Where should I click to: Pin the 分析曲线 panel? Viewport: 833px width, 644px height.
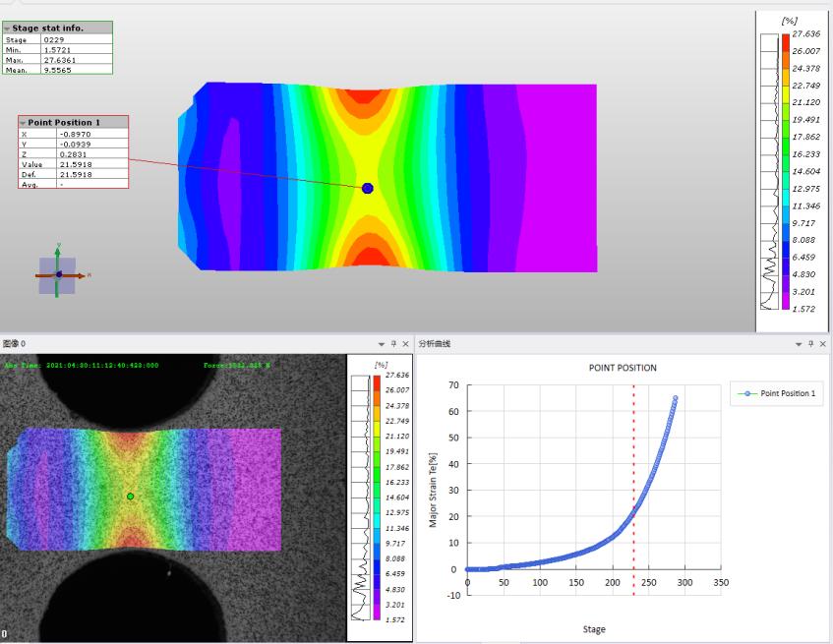(811, 344)
